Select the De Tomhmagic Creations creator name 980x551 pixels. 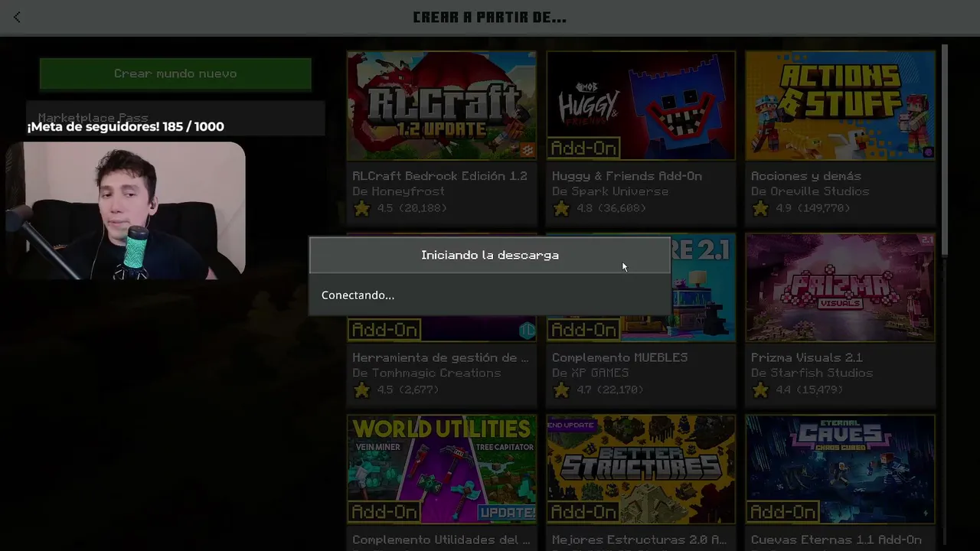pyautogui.click(x=426, y=373)
